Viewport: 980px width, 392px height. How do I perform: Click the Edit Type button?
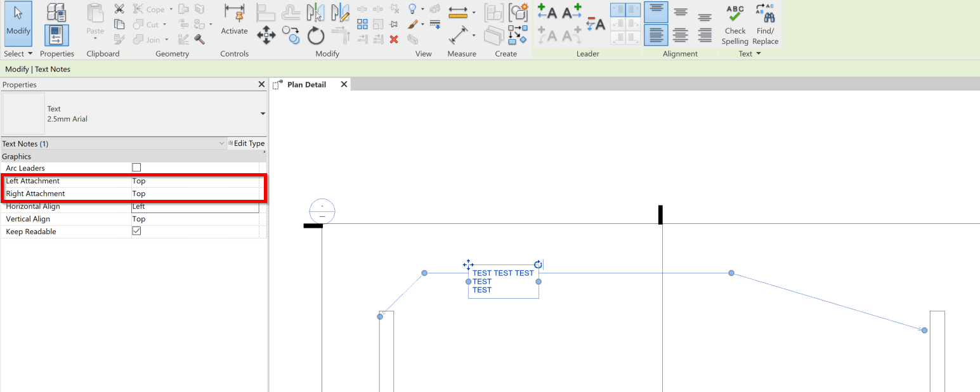coord(247,143)
